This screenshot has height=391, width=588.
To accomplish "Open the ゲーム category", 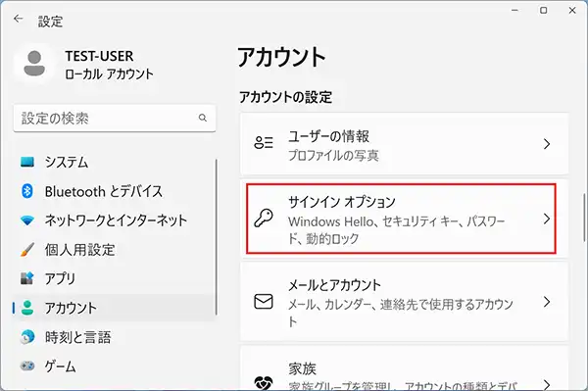I will (x=115, y=366).
